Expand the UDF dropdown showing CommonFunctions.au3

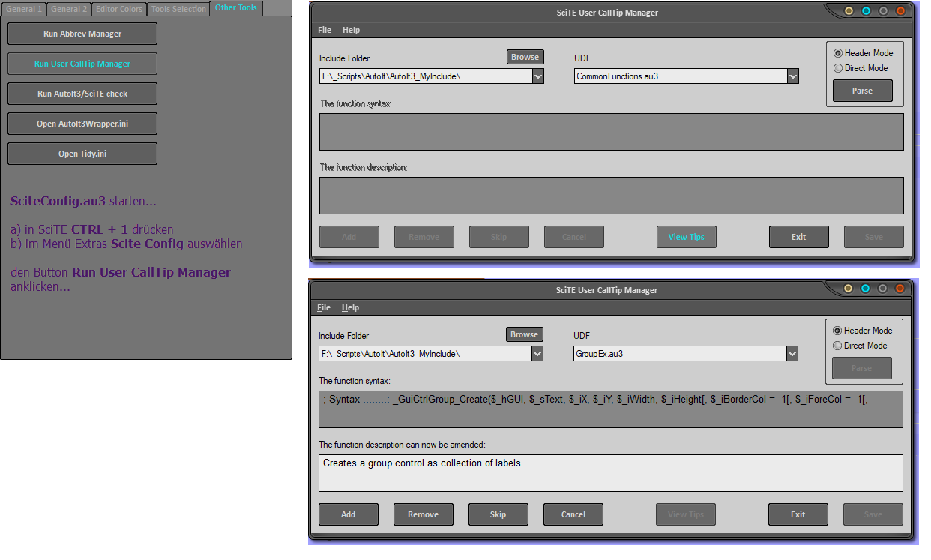[793, 76]
